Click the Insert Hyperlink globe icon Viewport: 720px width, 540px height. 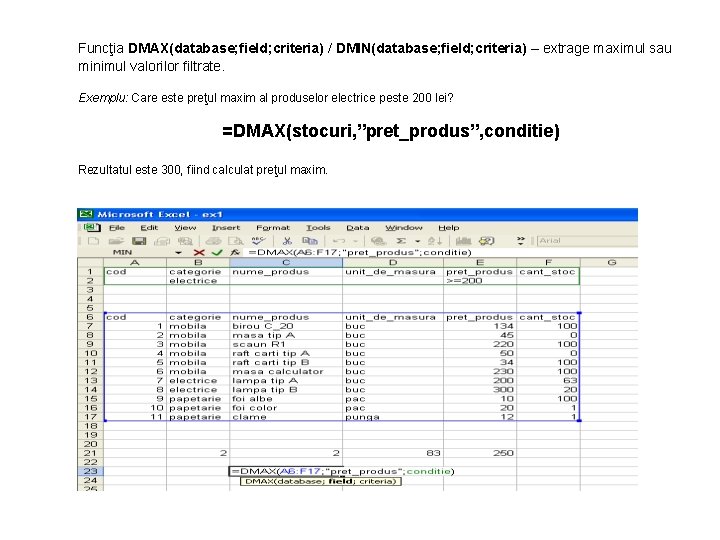click(x=378, y=241)
